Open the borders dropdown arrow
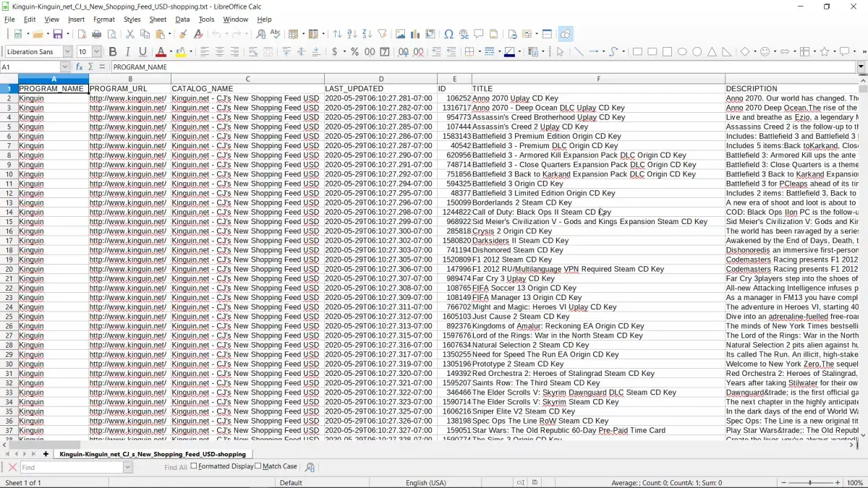 click(479, 52)
